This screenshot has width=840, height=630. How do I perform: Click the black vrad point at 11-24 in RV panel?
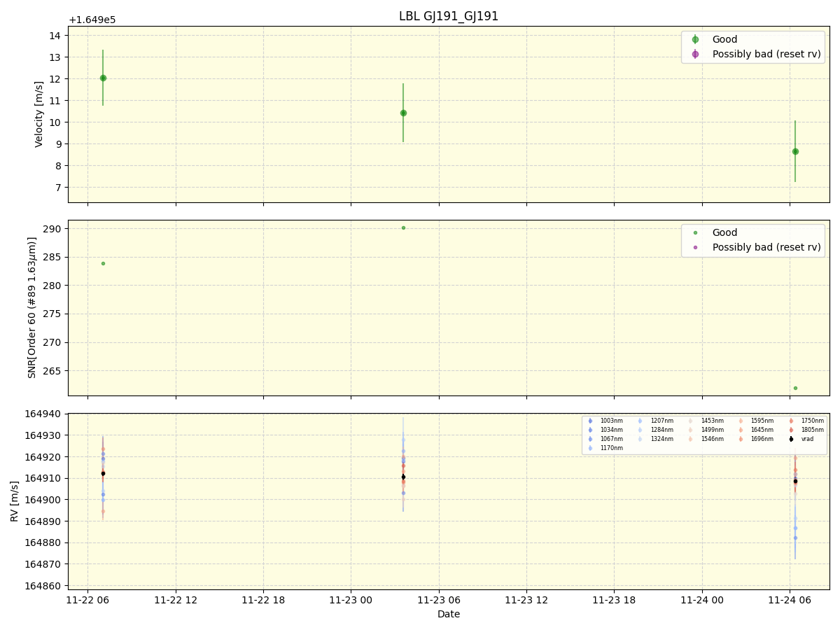coord(795,481)
